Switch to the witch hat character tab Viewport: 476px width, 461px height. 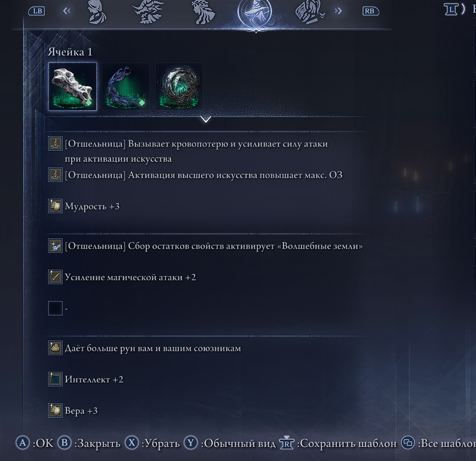tap(255, 12)
